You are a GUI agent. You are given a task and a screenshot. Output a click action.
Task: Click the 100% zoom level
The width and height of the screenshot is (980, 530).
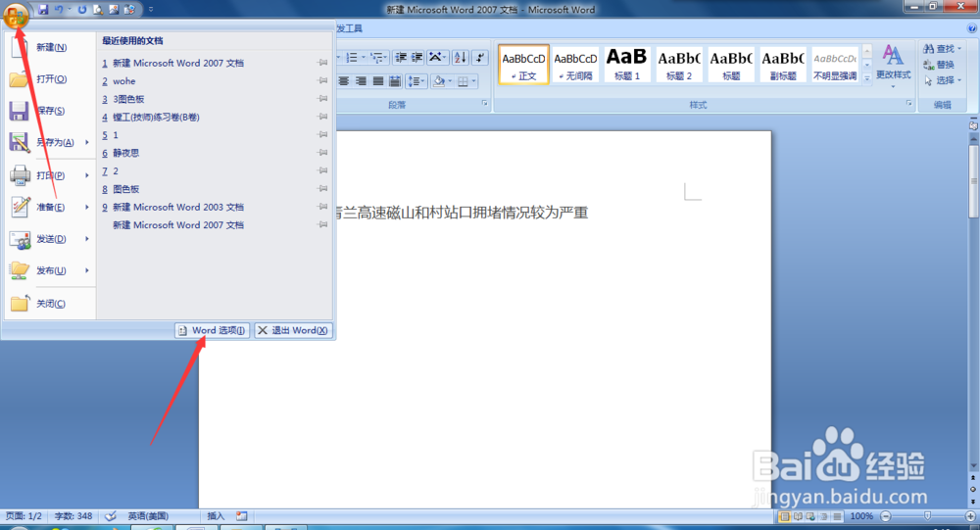tap(861, 516)
